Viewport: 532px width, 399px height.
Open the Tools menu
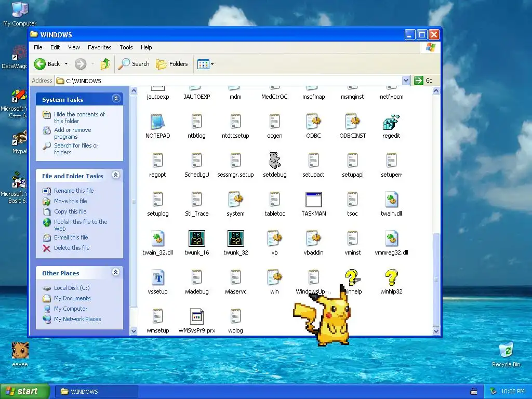point(126,47)
